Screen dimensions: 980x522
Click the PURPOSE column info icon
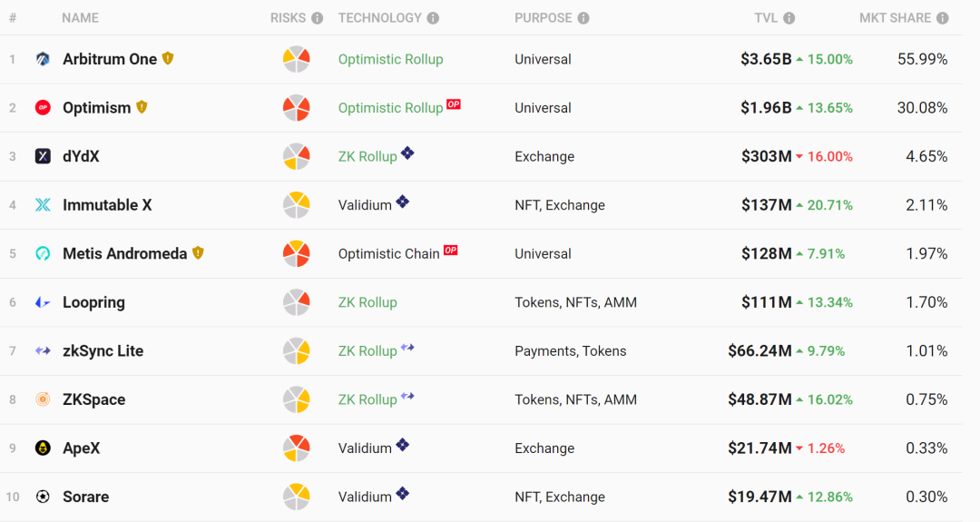583,18
